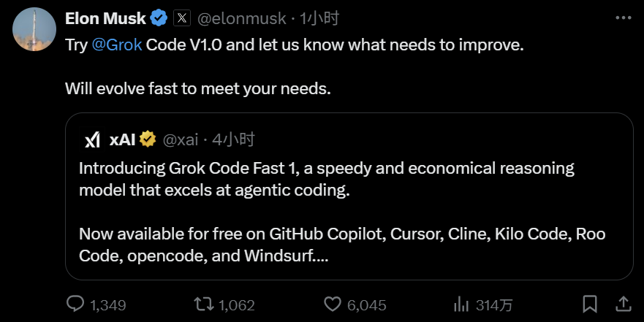Bookmark this tweet
The width and height of the screenshot is (644, 322).
590,304
